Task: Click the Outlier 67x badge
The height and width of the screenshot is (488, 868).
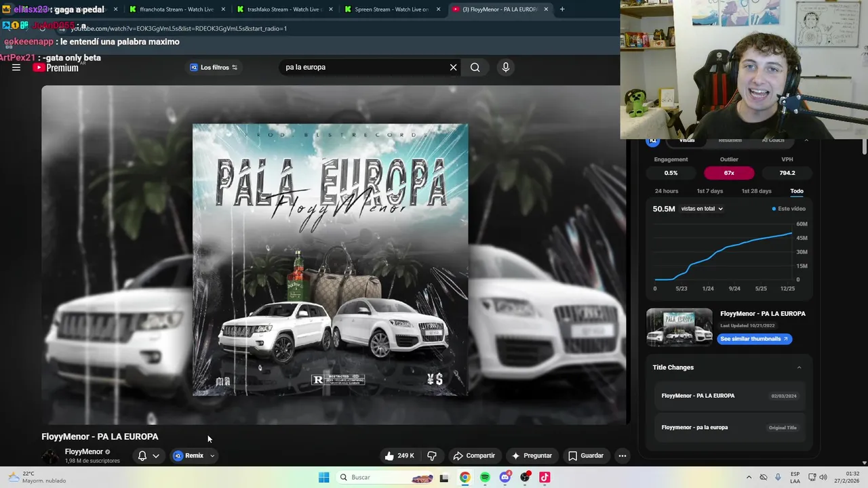Action: pos(729,173)
